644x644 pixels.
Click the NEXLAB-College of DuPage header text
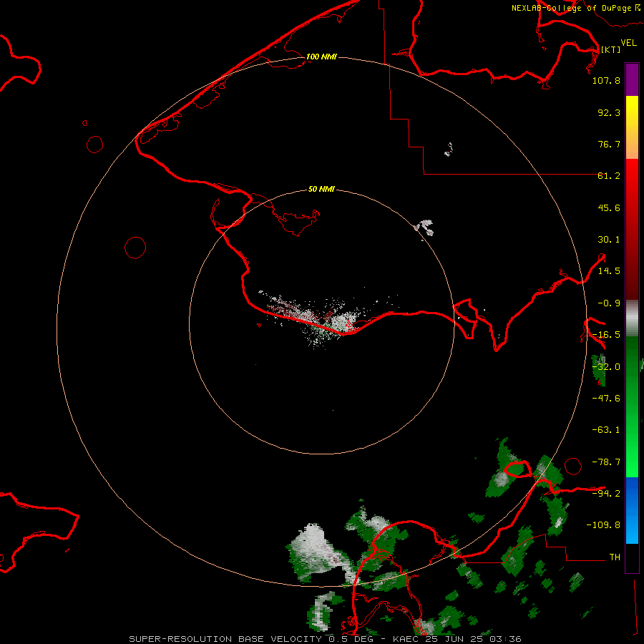[x=572, y=8]
